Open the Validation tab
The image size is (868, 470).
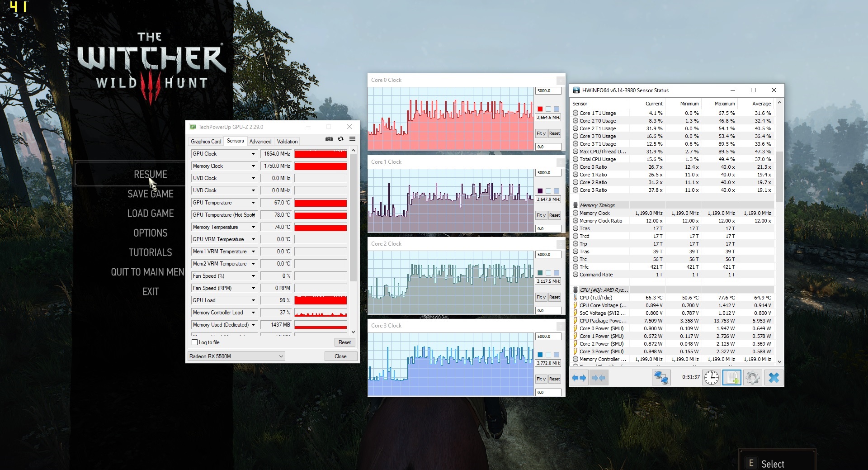(287, 142)
